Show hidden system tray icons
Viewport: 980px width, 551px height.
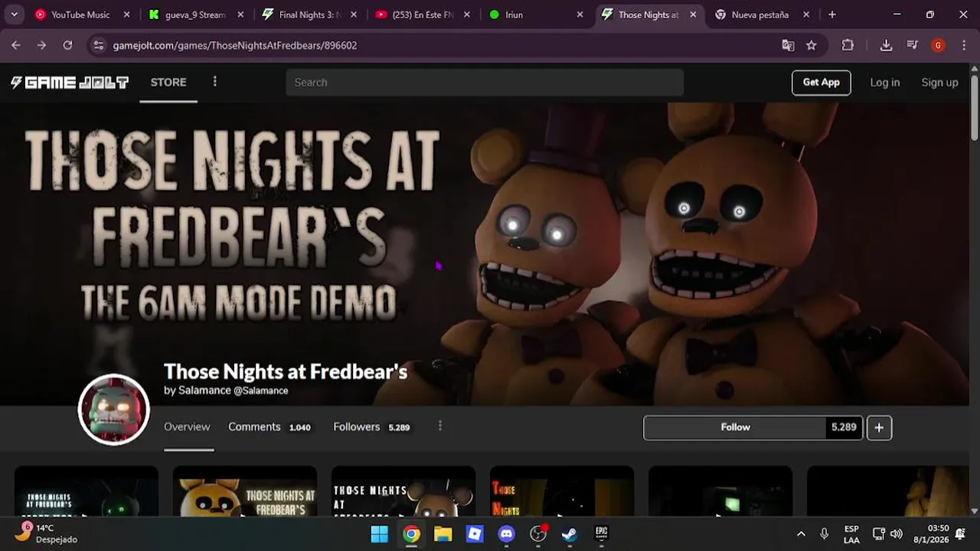pyautogui.click(x=801, y=534)
